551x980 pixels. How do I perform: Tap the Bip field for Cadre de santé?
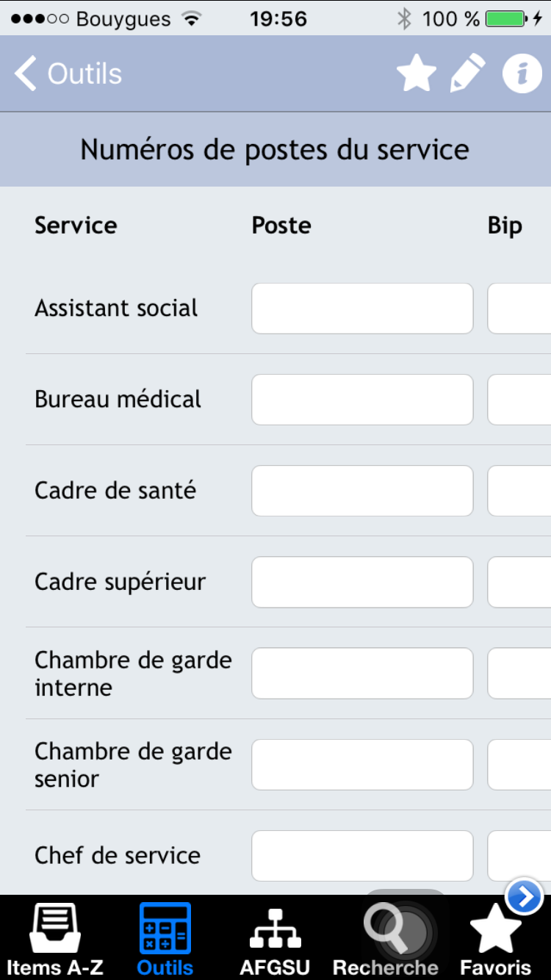coord(519,491)
